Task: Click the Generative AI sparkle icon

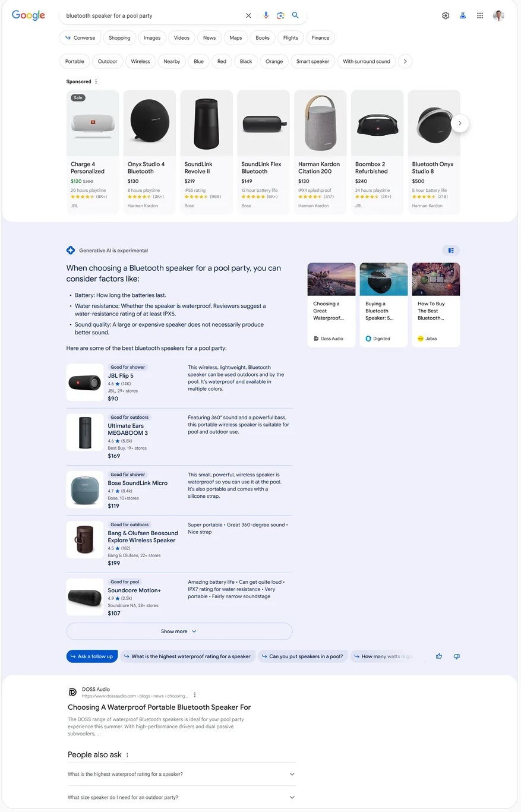Action: (x=71, y=250)
